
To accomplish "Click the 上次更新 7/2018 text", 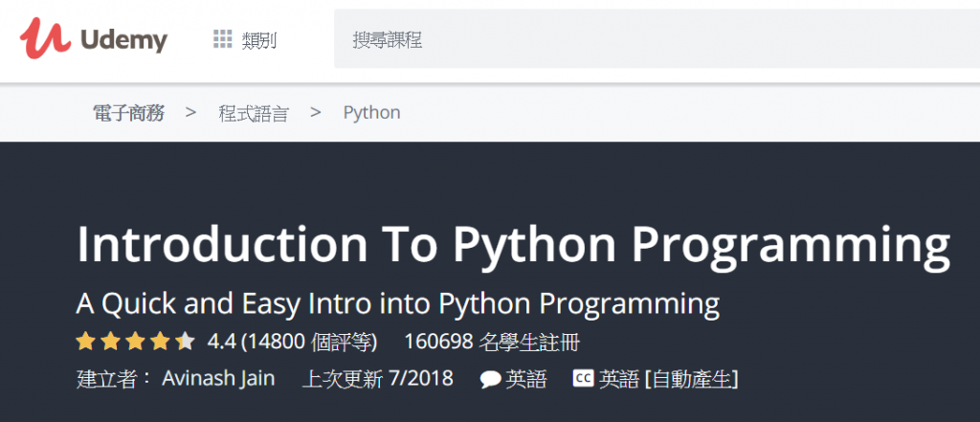I will [x=377, y=379].
